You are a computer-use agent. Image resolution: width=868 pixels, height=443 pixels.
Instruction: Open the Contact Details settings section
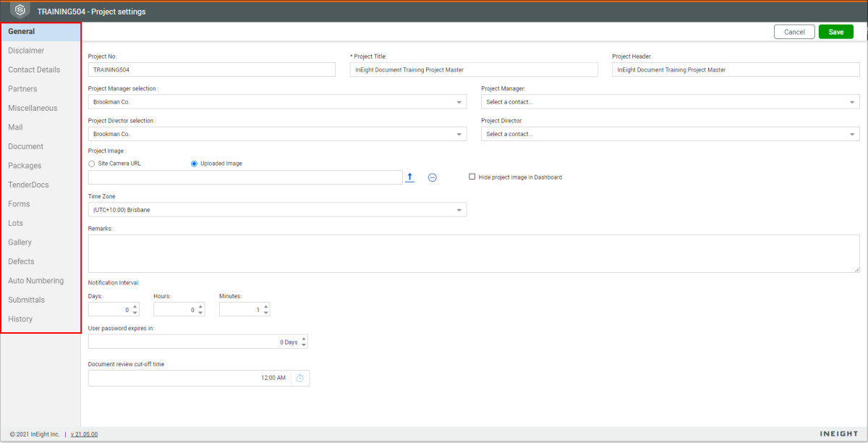click(34, 70)
